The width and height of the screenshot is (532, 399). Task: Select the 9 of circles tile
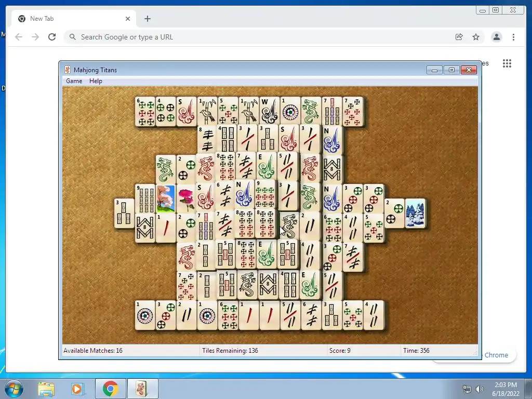(x=265, y=194)
